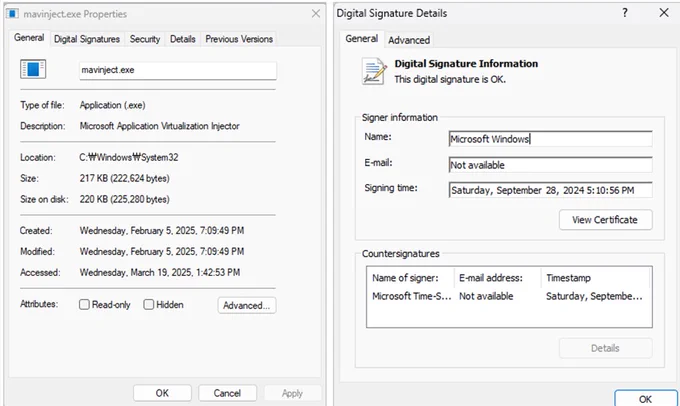680x406 pixels.
Task: Click the Apply button
Action: coord(292,393)
